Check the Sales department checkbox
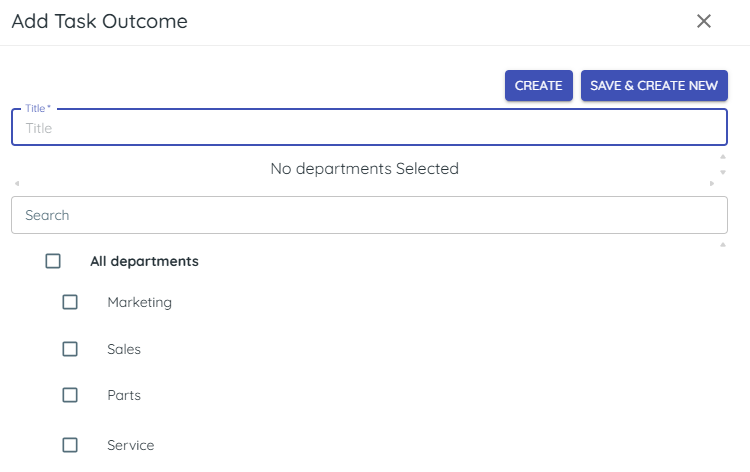Image resolution: width=750 pixels, height=472 pixels. click(70, 349)
